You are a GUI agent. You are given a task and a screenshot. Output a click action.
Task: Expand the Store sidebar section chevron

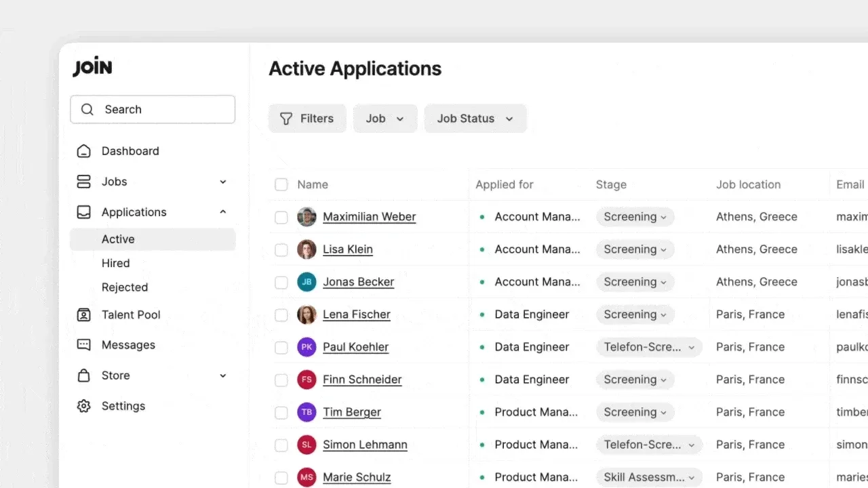(x=223, y=375)
